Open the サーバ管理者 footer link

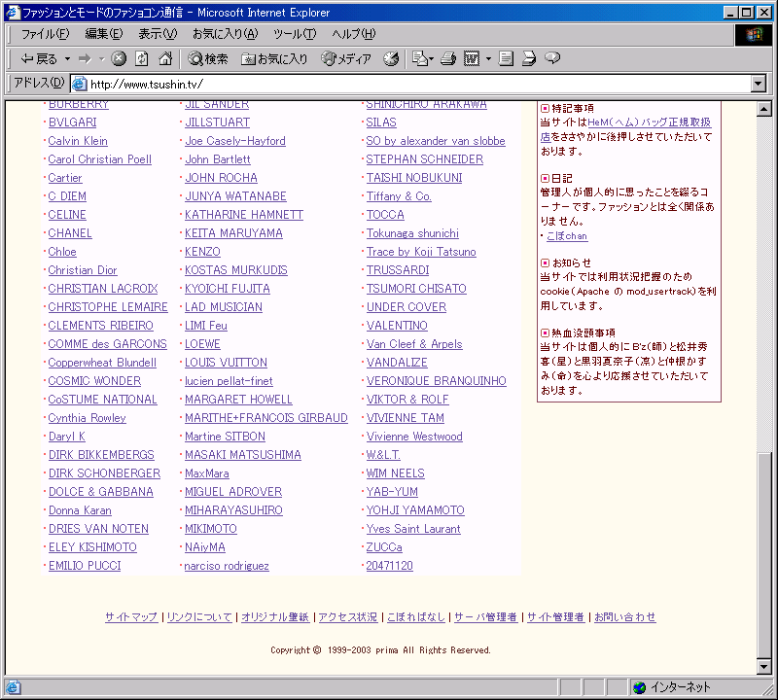(x=485, y=616)
